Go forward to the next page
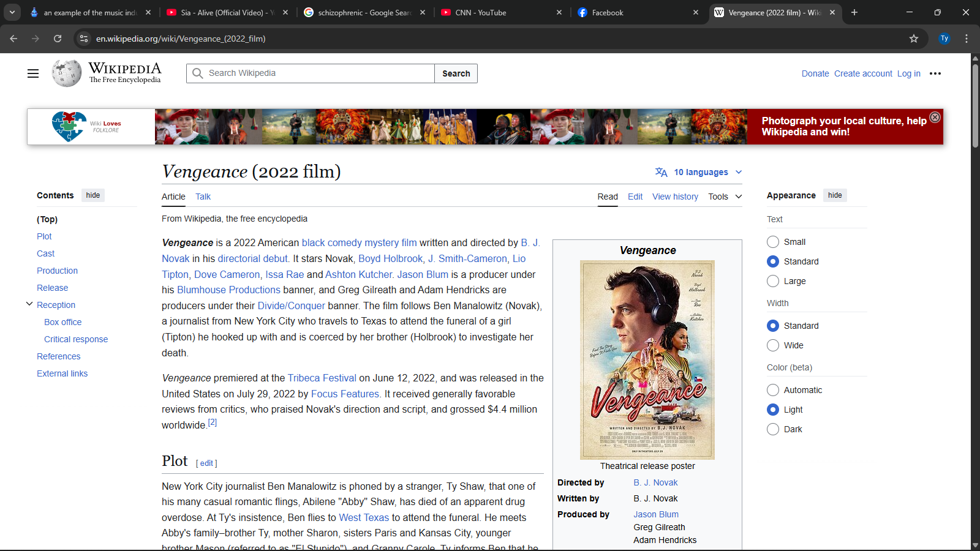 (x=36, y=39)
